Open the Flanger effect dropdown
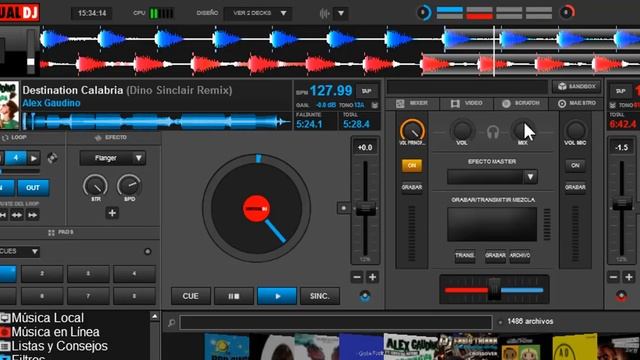 [x=113, y=158]
